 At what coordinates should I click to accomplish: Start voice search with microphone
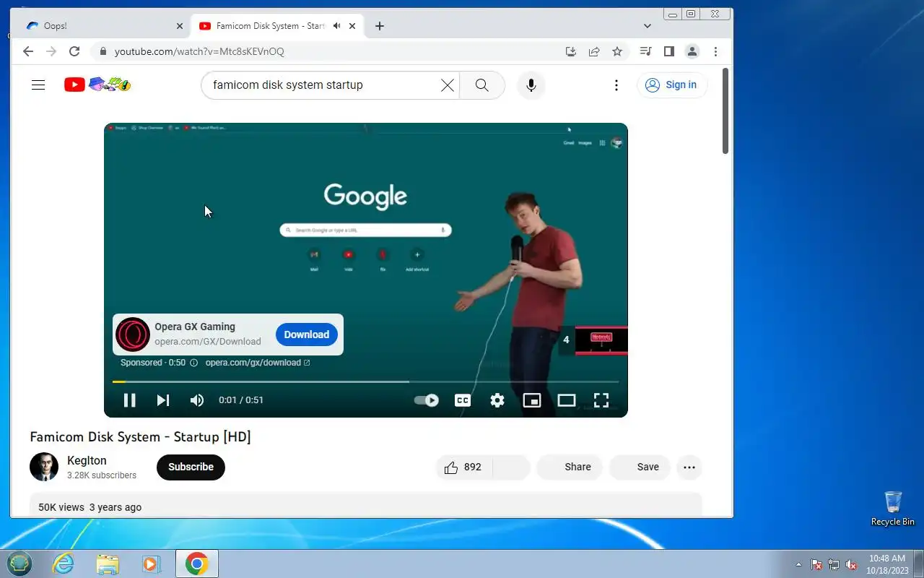pos(531,85)
